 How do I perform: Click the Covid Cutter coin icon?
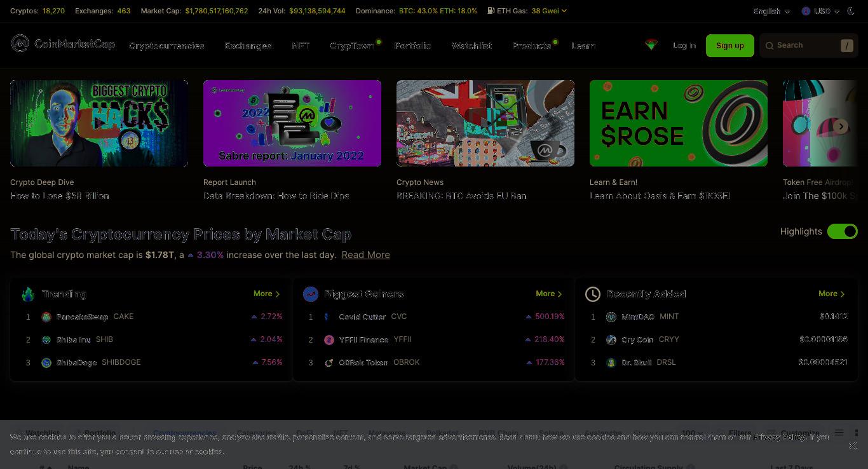coord(329,317)
